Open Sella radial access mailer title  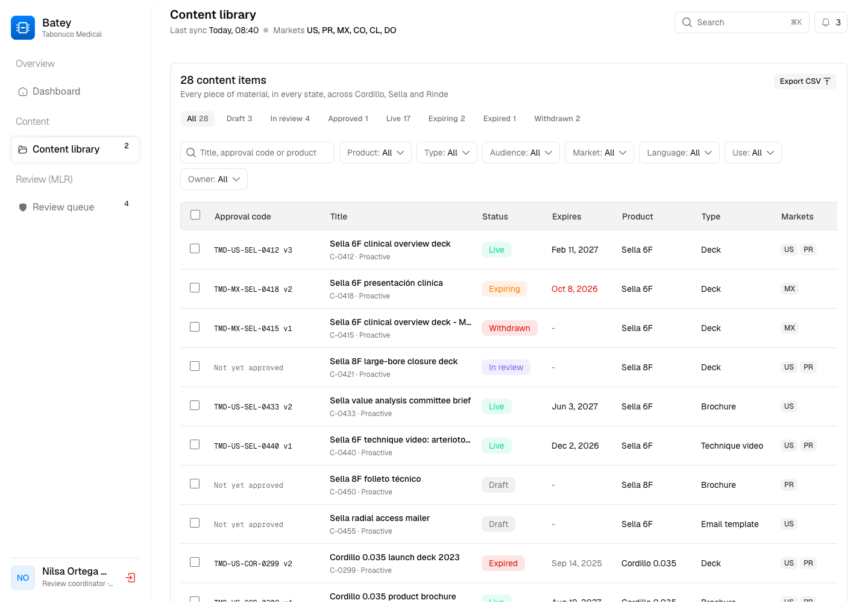380,518
